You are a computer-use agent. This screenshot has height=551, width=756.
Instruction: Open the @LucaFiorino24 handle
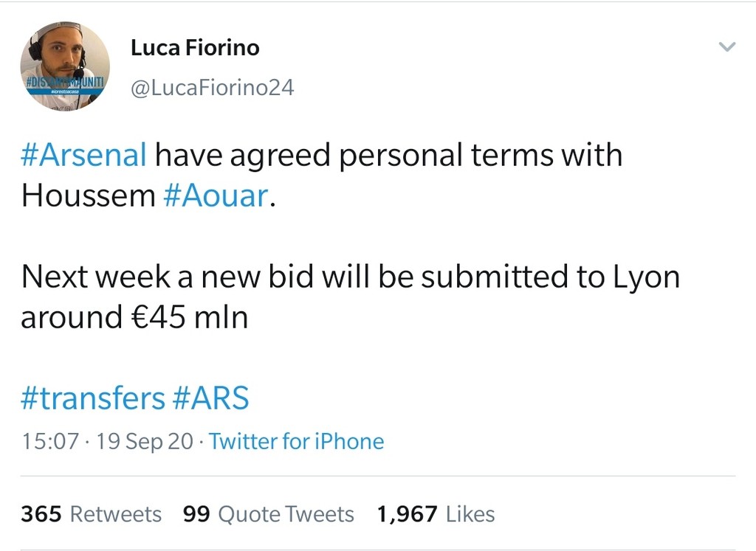click(x=212, y=88)
